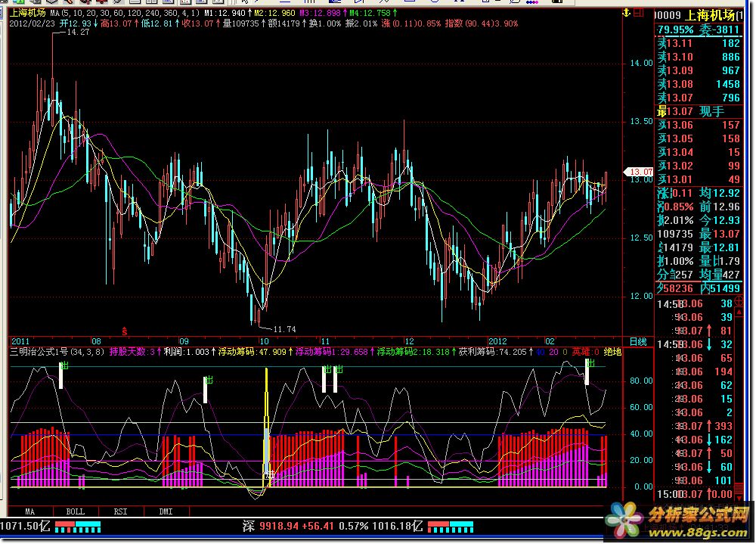Click the trade list scroll-up arrow
The height and width of the screenshot is (544, 756).
(x=739, y=312)
